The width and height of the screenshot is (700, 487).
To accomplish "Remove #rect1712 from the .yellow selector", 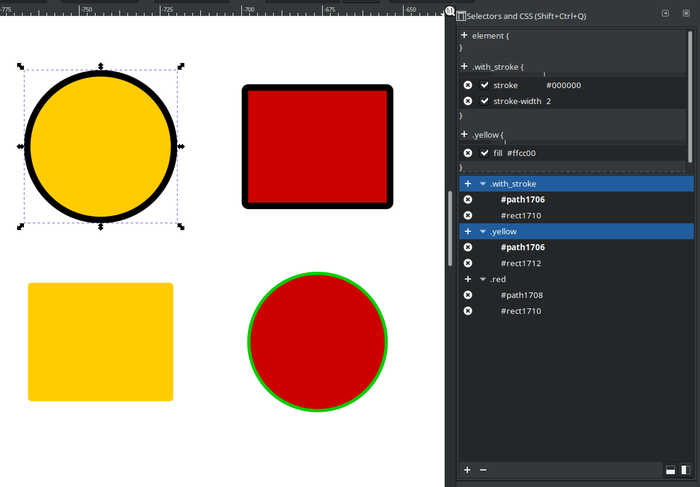I will point(467,263).
